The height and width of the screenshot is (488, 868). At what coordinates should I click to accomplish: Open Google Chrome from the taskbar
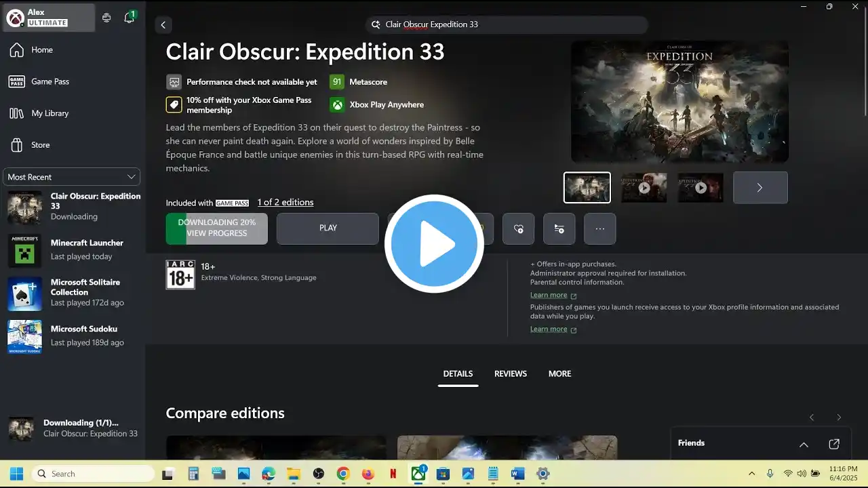pyautogui.click(x=343, y=474)
